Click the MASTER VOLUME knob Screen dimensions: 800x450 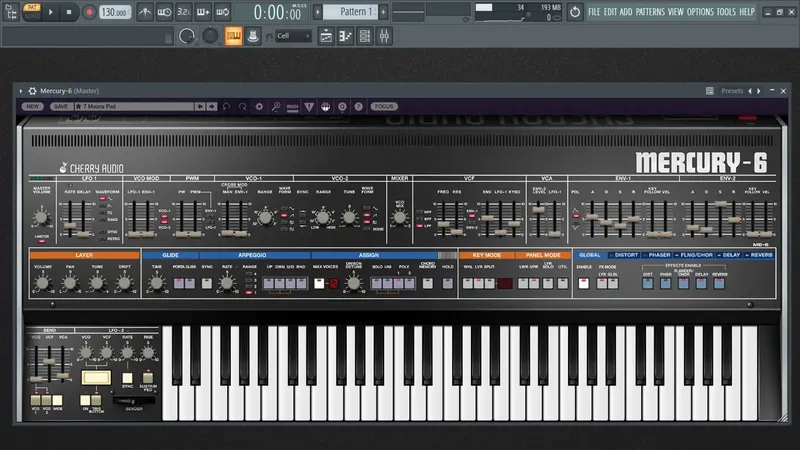41,217
